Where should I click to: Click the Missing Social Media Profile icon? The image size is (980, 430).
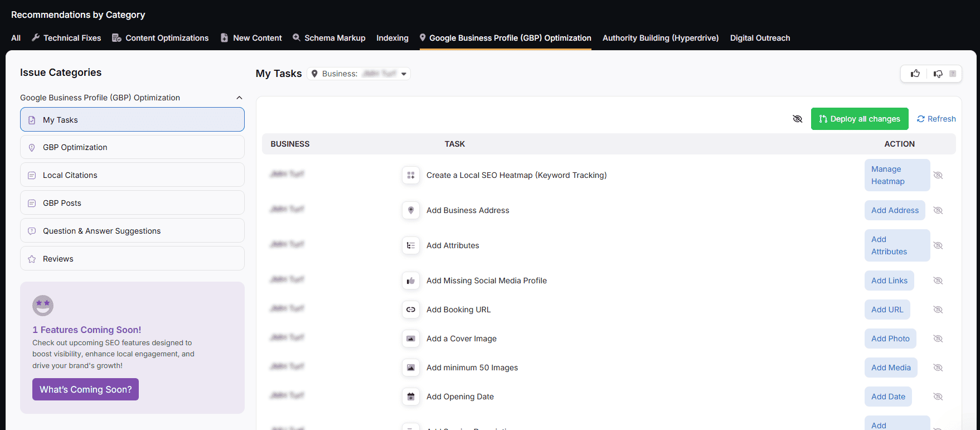(x=411, y=281)
